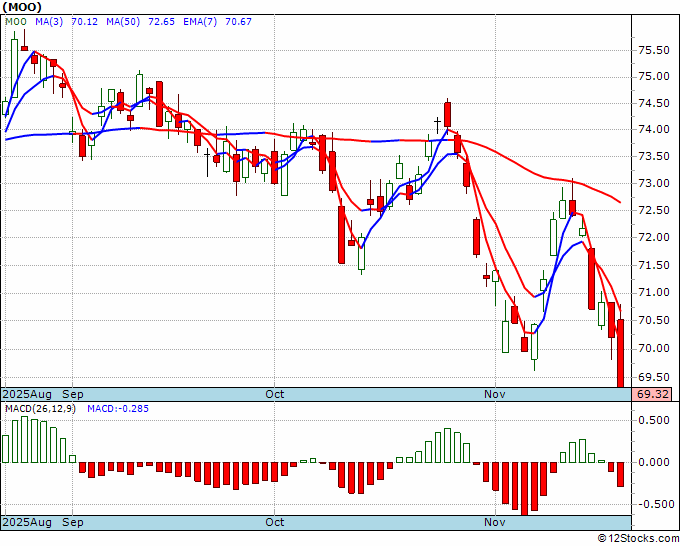Click 2025Aug on price chart date axis
680x546 pixels.
pos(27,395)
